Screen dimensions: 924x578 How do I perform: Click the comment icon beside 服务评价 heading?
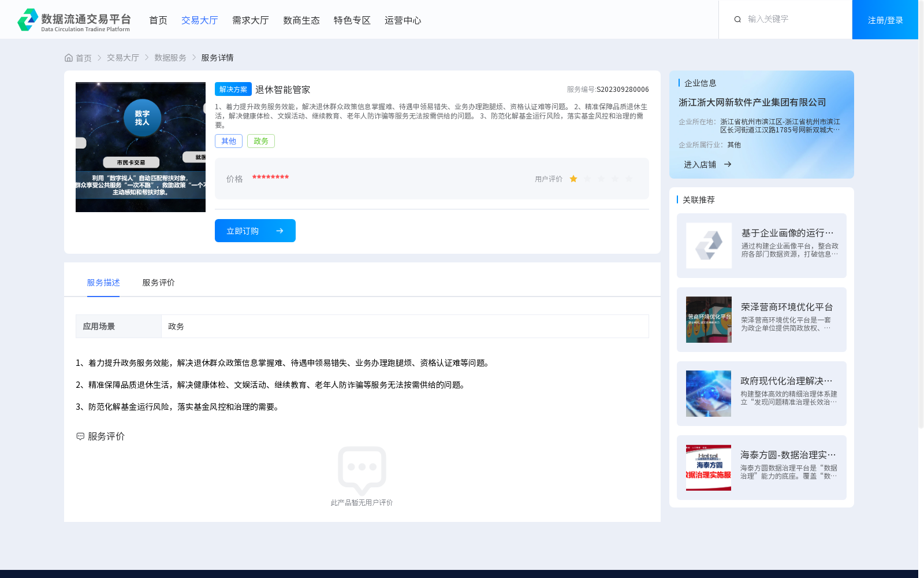[80, 436]
